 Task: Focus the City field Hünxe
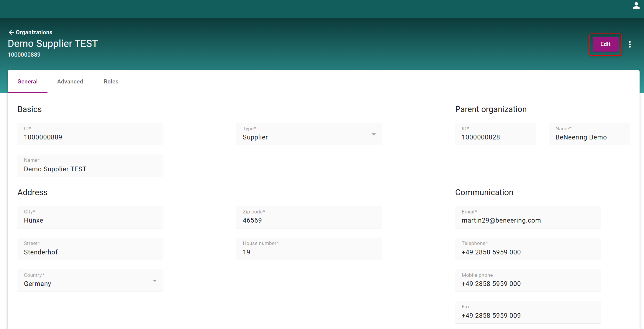(90, 217)
